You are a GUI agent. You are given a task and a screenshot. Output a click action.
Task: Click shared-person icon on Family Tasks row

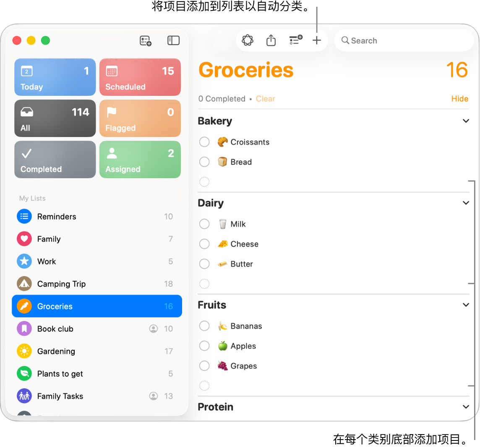tap(154, 396)
